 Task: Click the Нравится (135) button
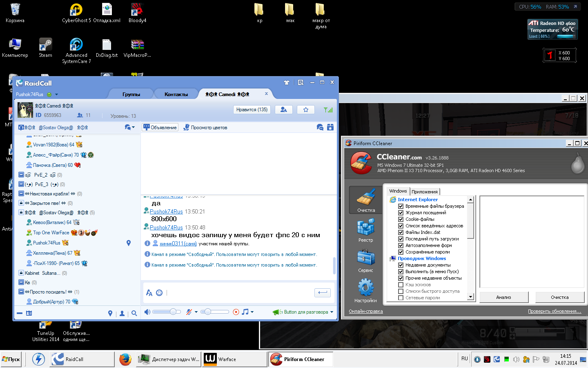(252, 110)
